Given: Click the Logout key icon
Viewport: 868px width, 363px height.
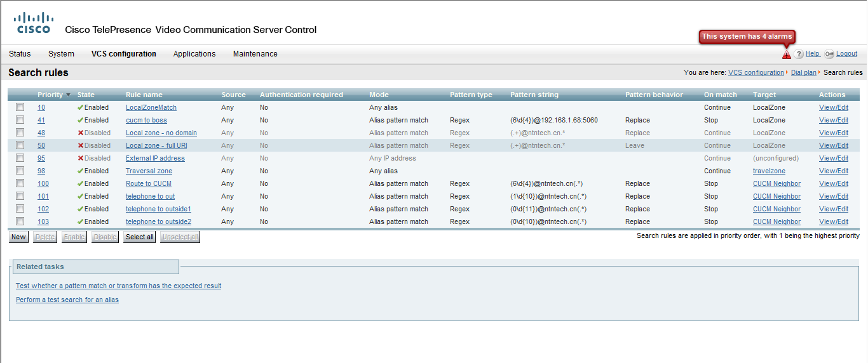Looking at the screenshot, I should pos(829,55).
